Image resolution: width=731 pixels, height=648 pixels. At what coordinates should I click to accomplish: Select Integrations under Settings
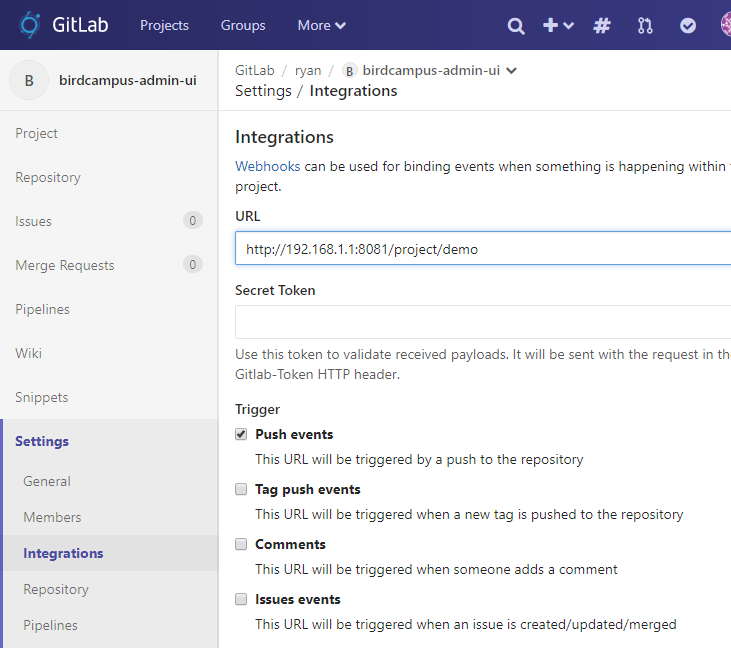click(x=63, y=553)
